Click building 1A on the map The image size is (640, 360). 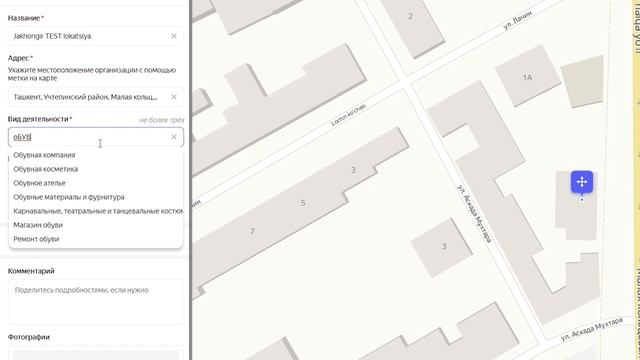[x=527, y=77]
